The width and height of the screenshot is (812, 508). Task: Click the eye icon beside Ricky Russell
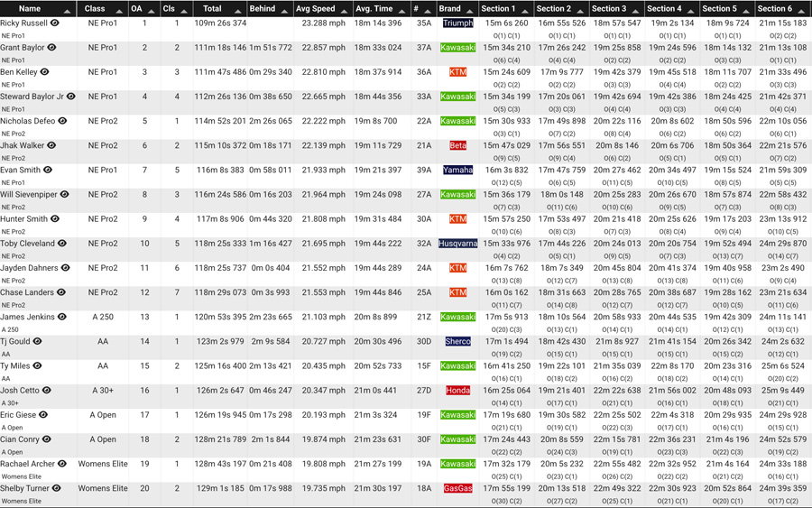55,23
